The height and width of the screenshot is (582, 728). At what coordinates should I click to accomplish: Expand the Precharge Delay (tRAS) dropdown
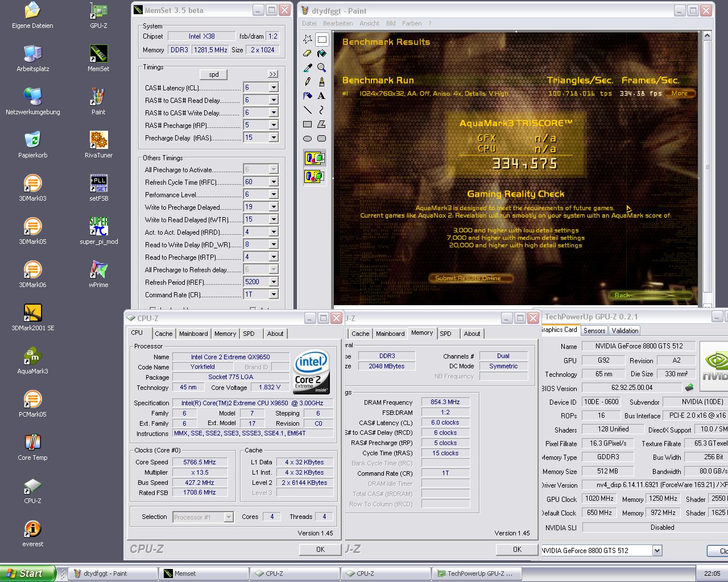pos(274,138)
